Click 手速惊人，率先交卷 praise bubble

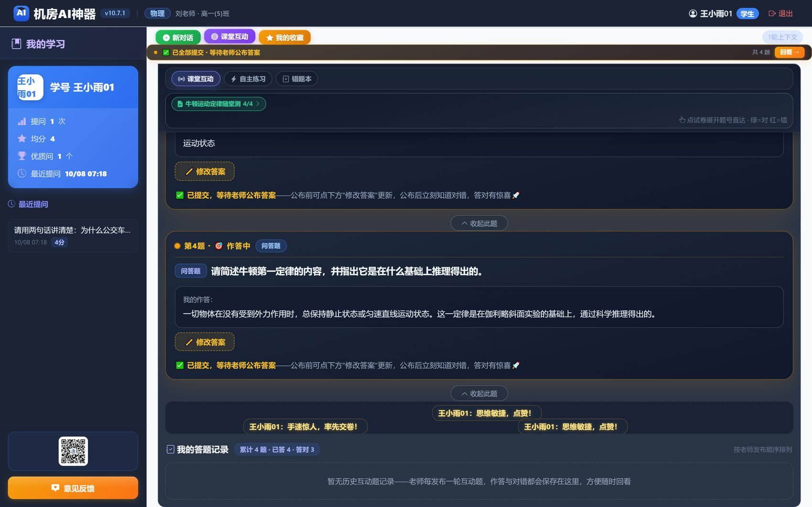click(305, 426)
